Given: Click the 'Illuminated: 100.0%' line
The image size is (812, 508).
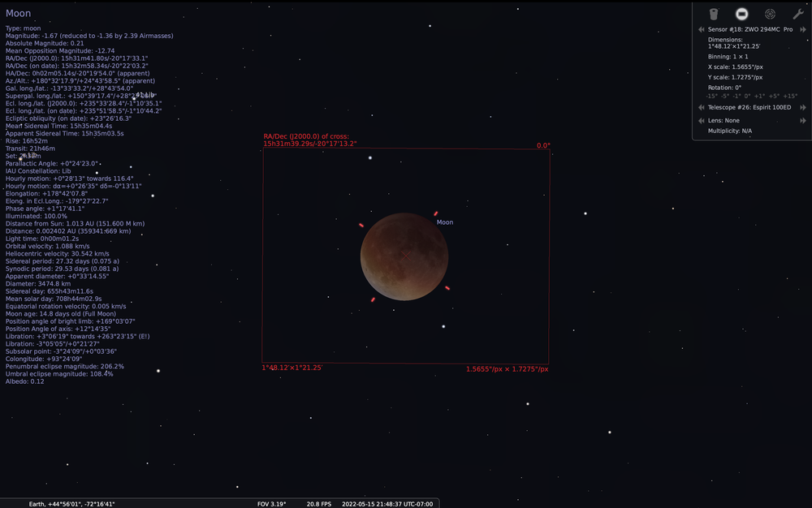Looking at the screenshot, I should 37,216.
